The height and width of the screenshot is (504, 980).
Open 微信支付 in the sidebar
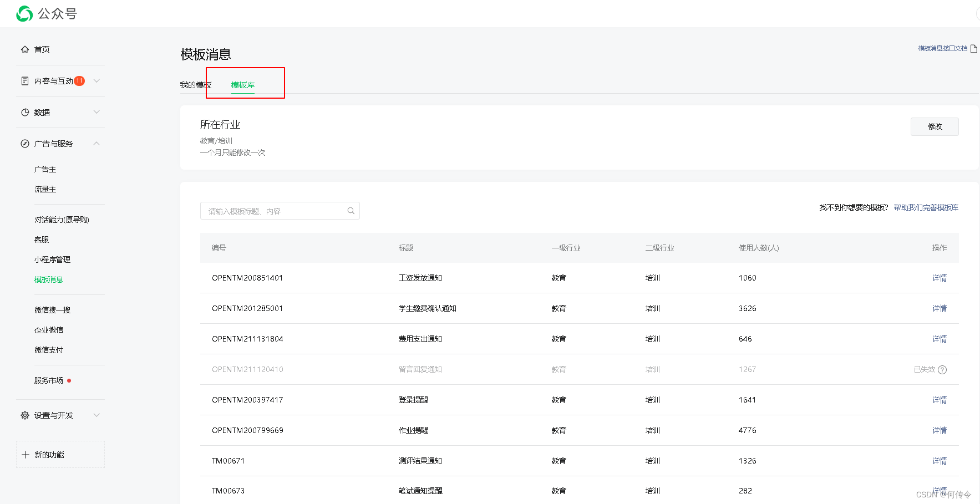pyautogui.click(x=49, y=350)
